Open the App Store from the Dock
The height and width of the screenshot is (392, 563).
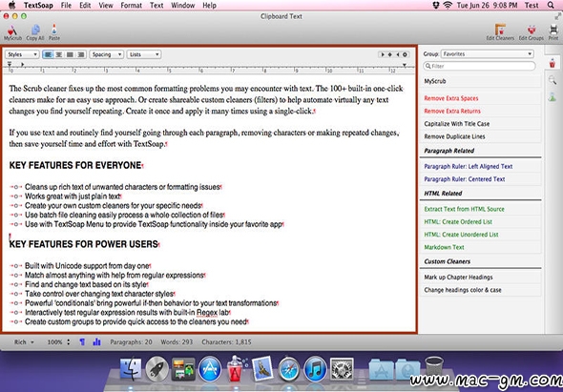[210, 369]
